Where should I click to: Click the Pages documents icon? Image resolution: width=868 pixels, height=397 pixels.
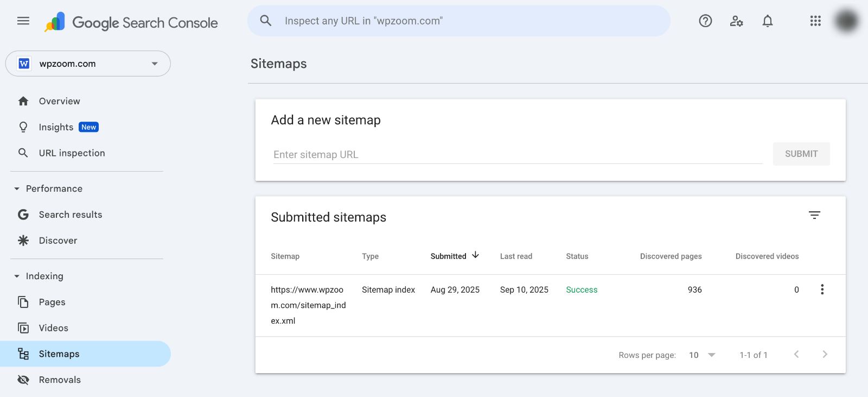tap(23, 302)
